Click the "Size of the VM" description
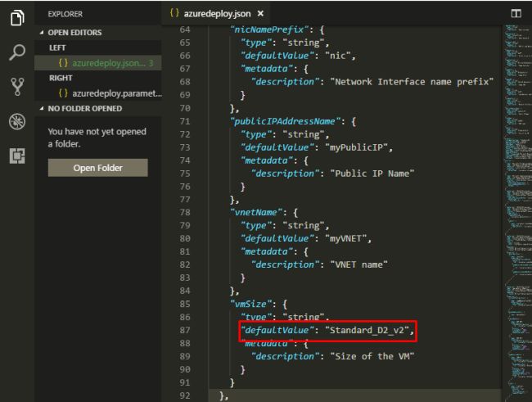Viewport: 532px width, 402px height. pyautogui.click(x=372, y=356)
